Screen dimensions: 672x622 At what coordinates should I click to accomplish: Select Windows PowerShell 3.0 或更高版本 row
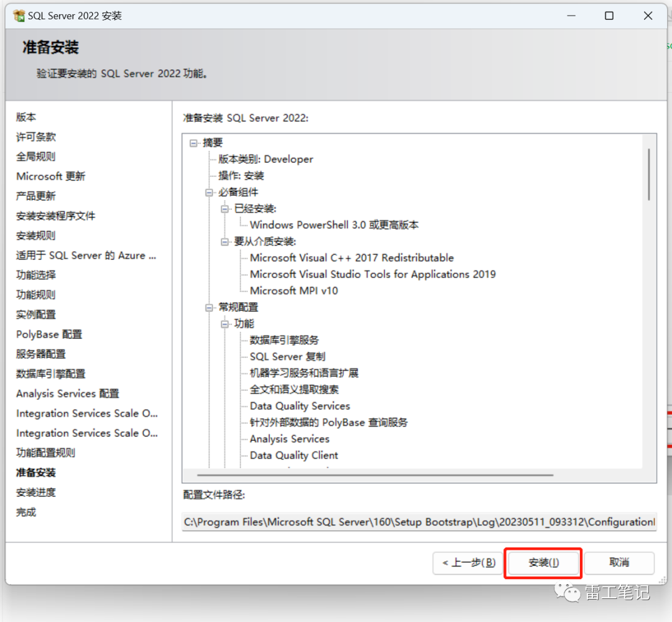pos(334,225)
